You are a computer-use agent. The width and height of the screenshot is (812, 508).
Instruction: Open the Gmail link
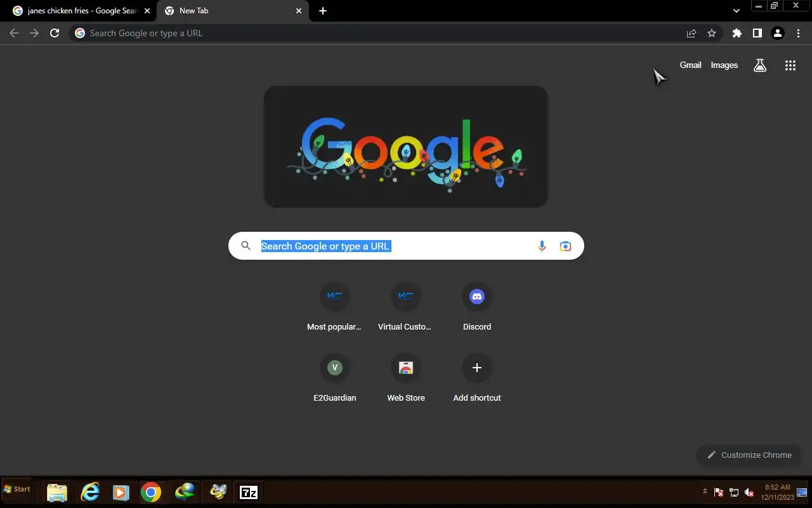click(x=690, y=65)
